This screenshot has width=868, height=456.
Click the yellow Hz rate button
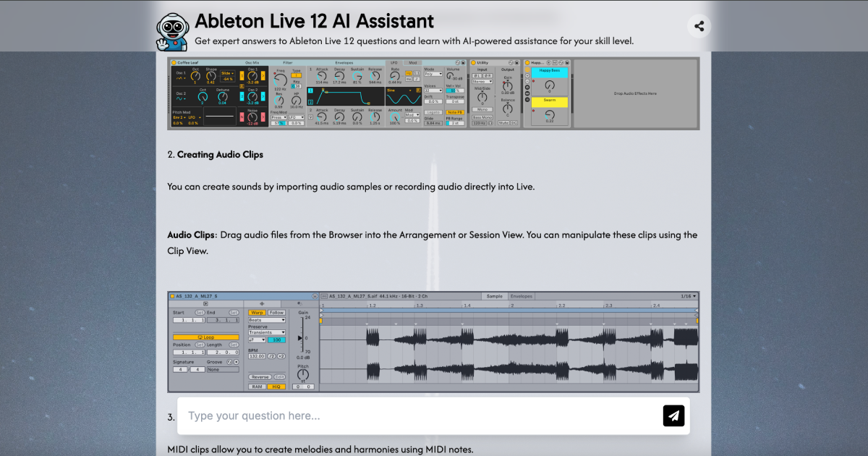(x=409, y=73)
